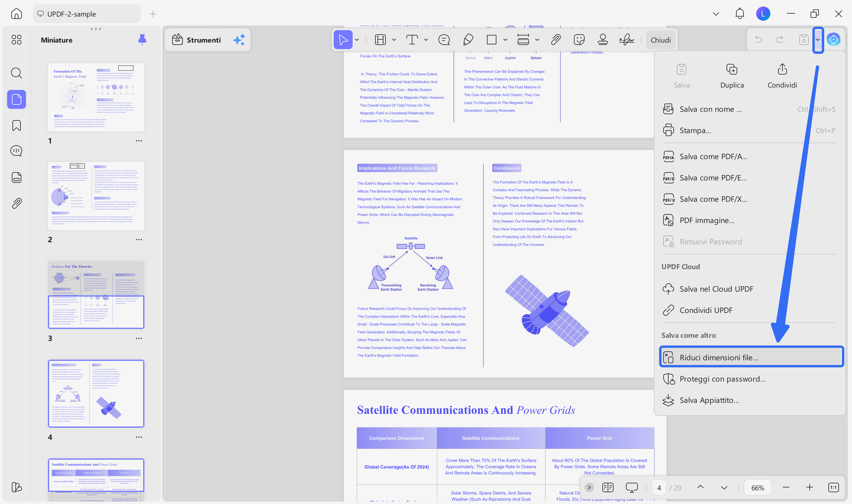The height and width of the screenshot is (504, 852).
Task: Select the Text comment tool
Action: tap(412, 40)
